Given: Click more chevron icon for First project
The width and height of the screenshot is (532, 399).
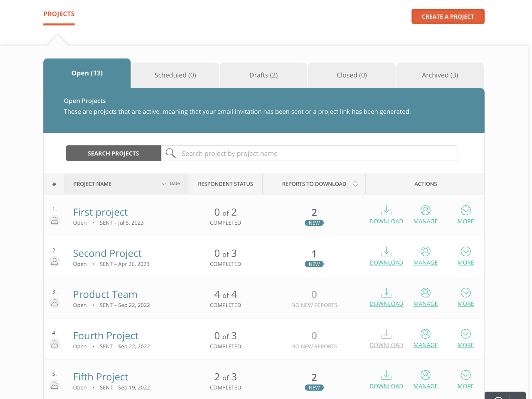Looking at the screenshot, I should [466, 210].
